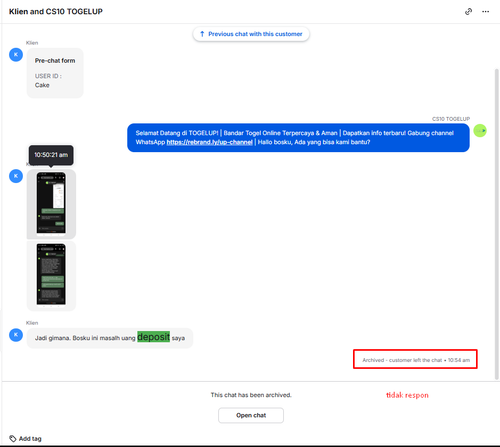Select the highlighted word deposit
Viewport: 500px width, 447px height.
153,337
